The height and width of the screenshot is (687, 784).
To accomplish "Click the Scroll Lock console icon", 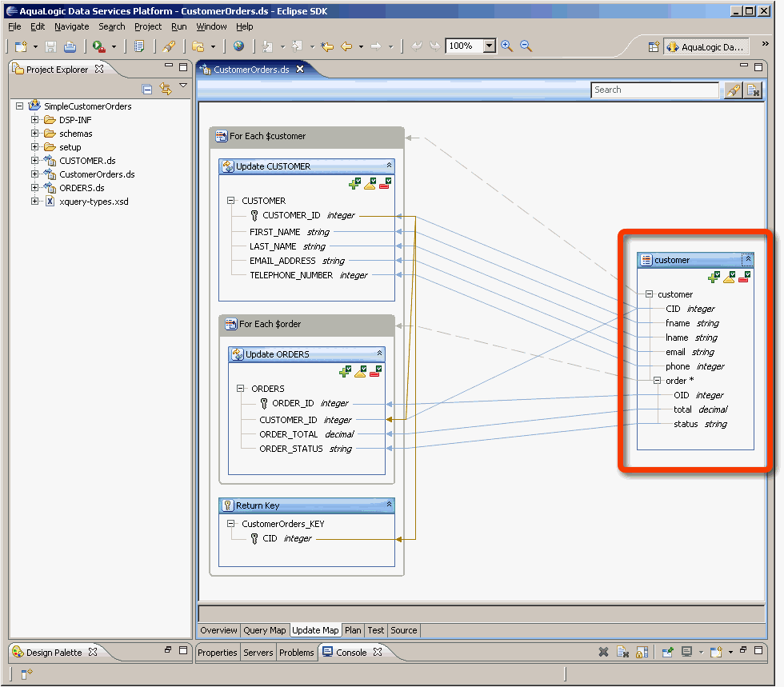I will tap(642, 652).
